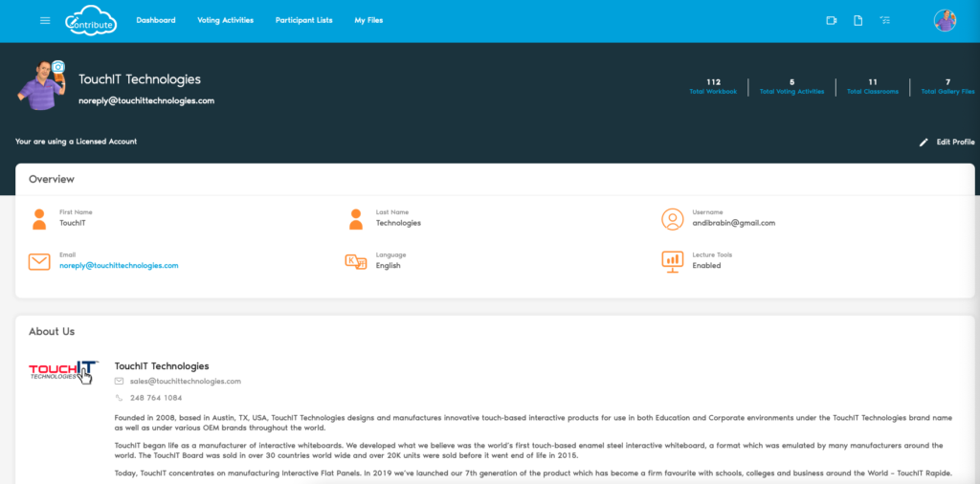Click the Last Name person icon

356,219
